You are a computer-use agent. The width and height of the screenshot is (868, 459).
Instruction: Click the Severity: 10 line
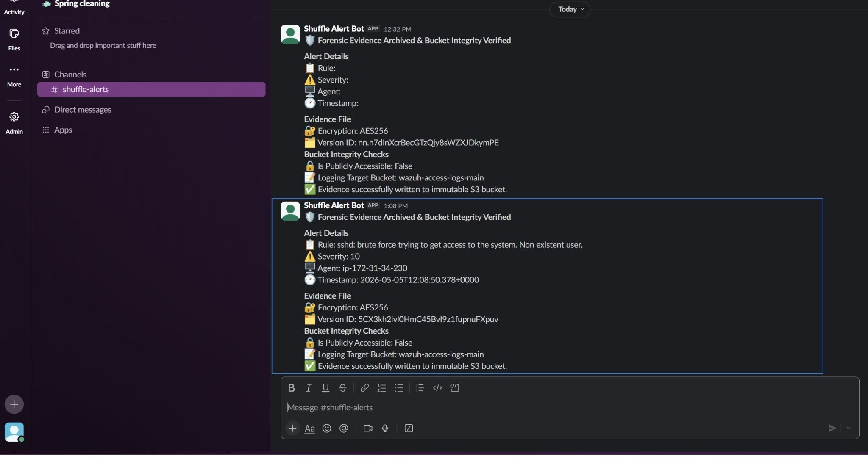pos(339,257)
